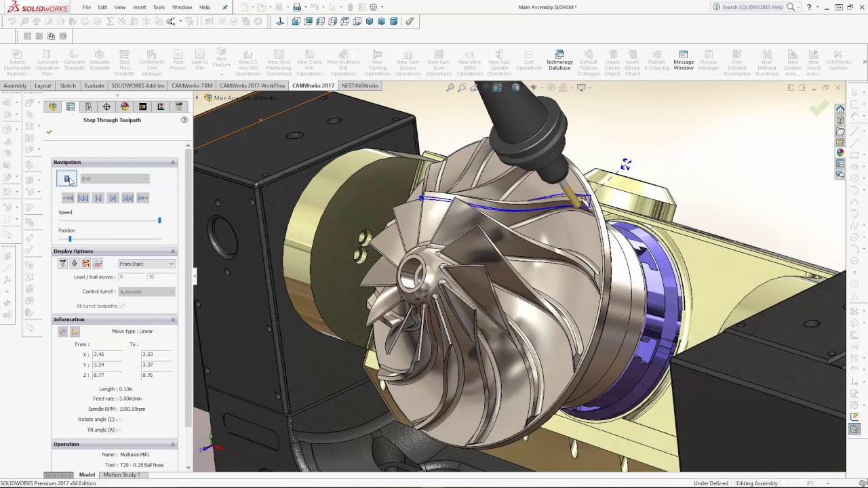Image resolution: width=868 pixels, height=488 pixels.
Task: Toggle tool display icon in Display Options
Action: click(x=63, y=264)
